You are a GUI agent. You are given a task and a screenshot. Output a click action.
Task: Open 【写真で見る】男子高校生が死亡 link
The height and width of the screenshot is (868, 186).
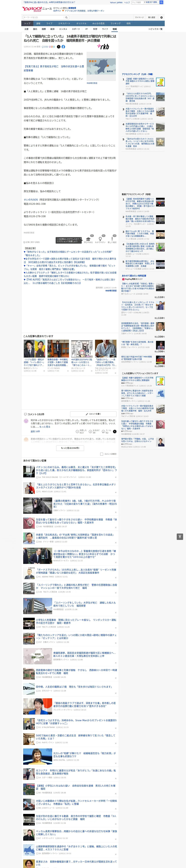tap(54, 68)
